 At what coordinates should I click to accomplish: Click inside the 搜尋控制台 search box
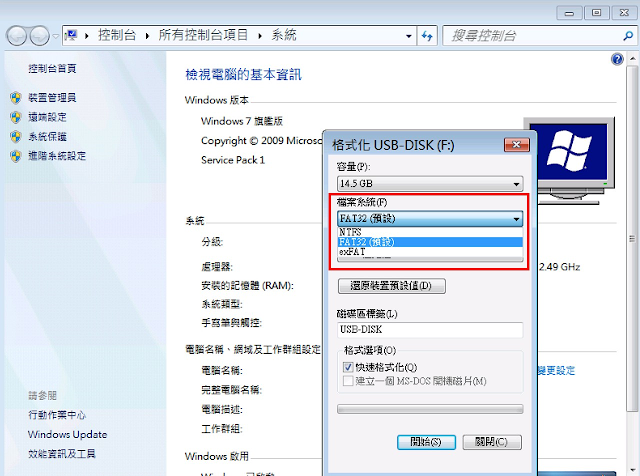pyautogui.click(x=531, y=36)
